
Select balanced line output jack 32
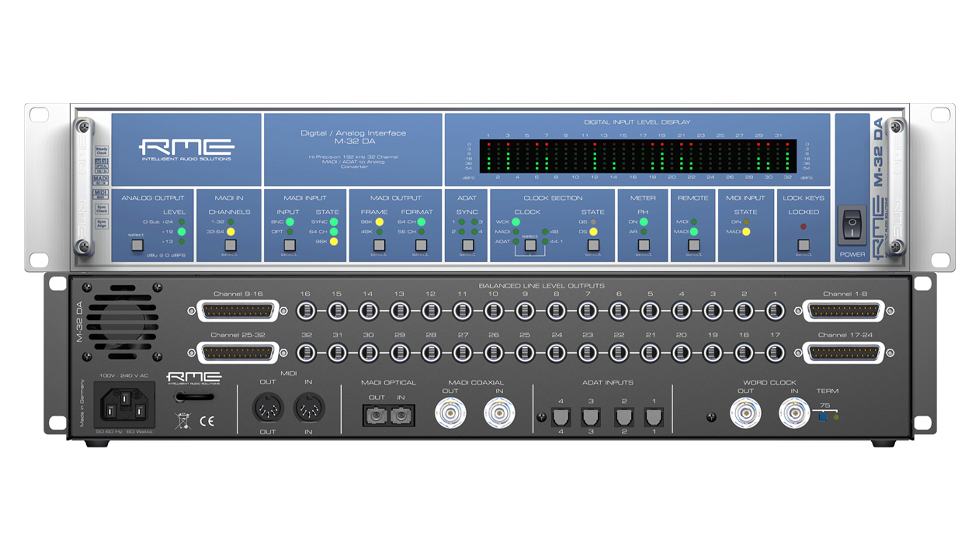(306, 353)
